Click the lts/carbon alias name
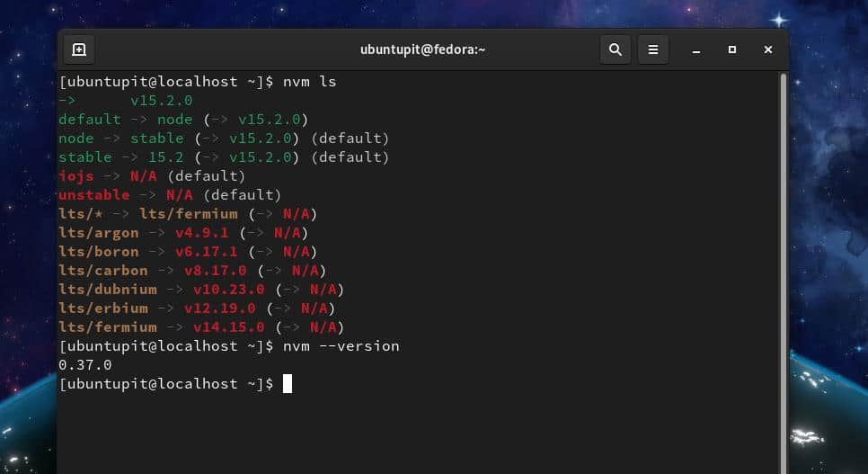Screen dimensions: 868x474 click(x=103, y=271)
